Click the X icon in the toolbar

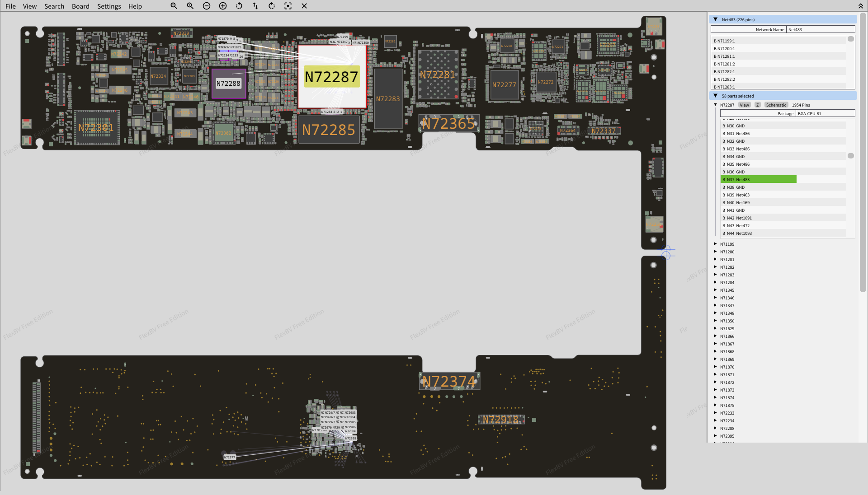[x=304, y=6]
